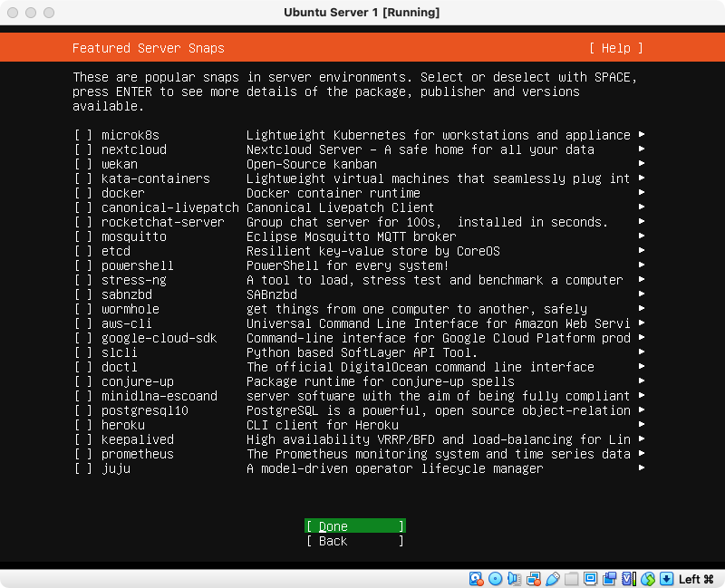725x588 pixels.
Task: Open the Help menu in header
Action: (615, 48)
